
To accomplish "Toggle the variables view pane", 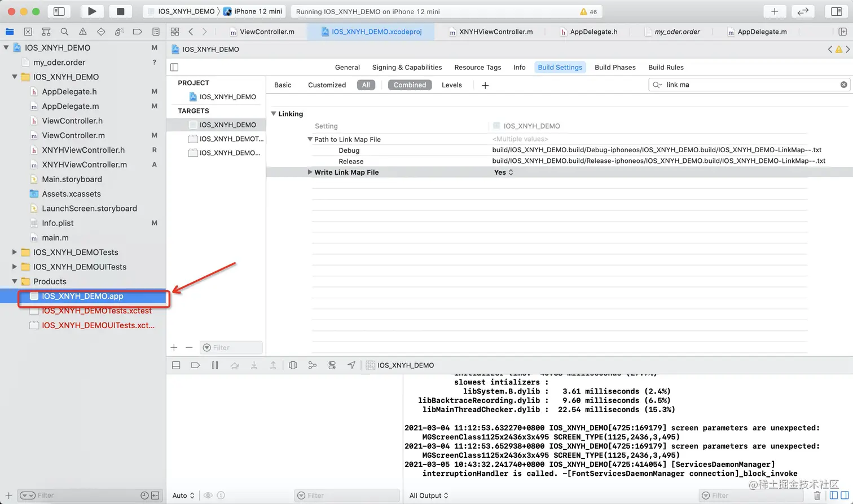I will 834,496.
